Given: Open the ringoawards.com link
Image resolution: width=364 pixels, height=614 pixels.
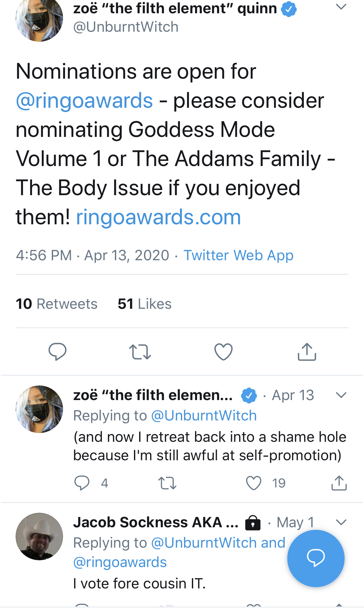Looking at the screenshot, I should [159, 217].
